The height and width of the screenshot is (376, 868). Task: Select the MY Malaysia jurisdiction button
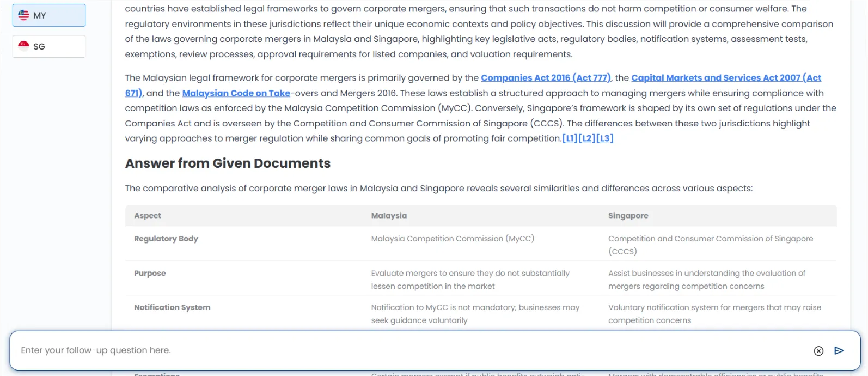[x=49, y=15]
